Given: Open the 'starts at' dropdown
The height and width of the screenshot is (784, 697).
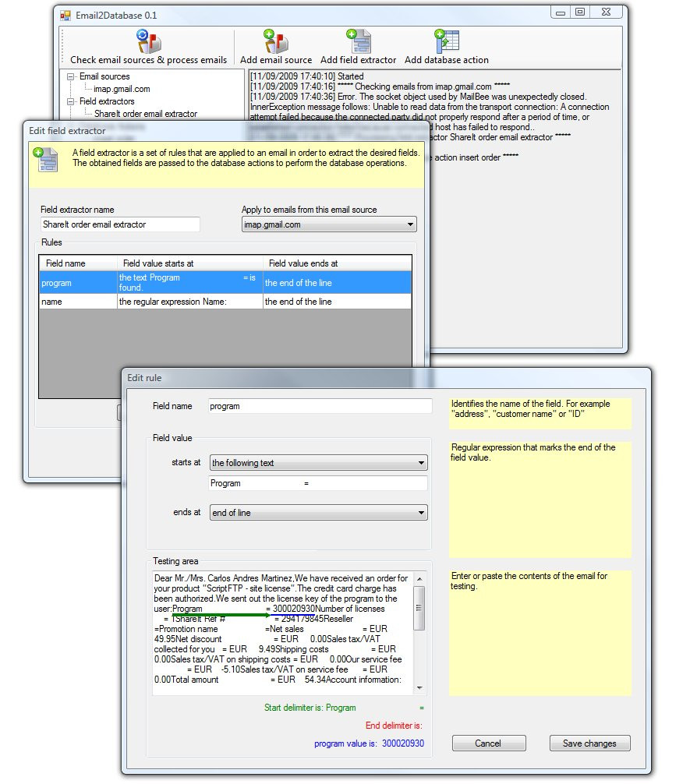Looking at the screenshot, I should coord(318,463).
